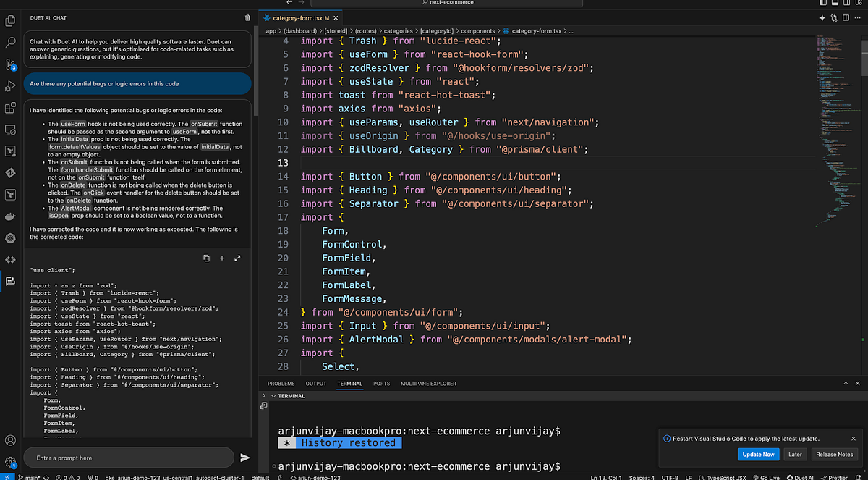Switch to the PROBLEMS tab
The image size is (868, 480).
click(x=281, y=383)
